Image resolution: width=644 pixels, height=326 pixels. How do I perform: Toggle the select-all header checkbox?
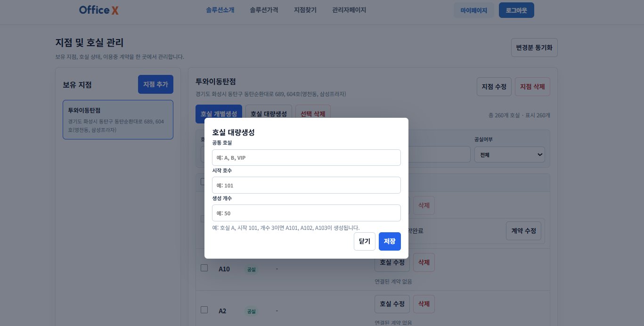(x=203, y=182)
